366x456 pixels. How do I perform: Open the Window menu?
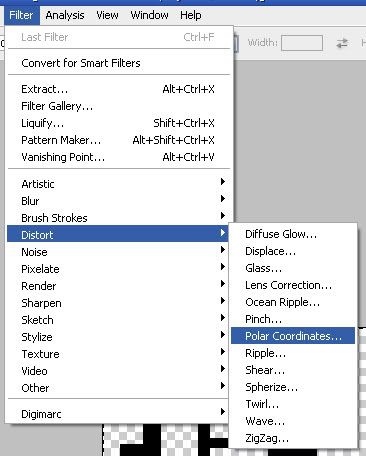(149, 15)
